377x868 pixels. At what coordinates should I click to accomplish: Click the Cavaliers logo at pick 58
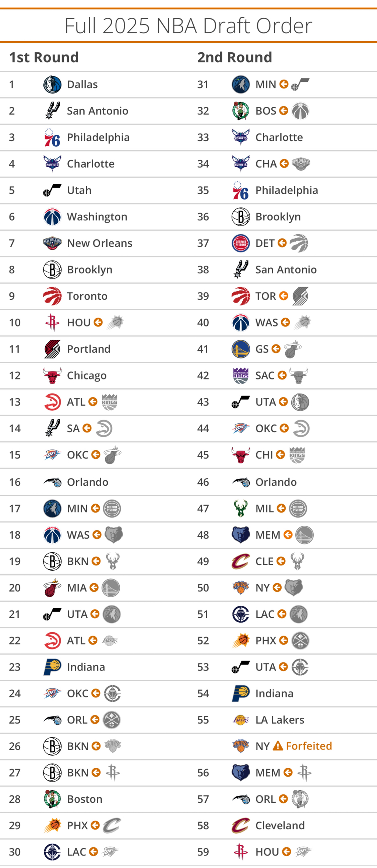[x=240, y=825]
